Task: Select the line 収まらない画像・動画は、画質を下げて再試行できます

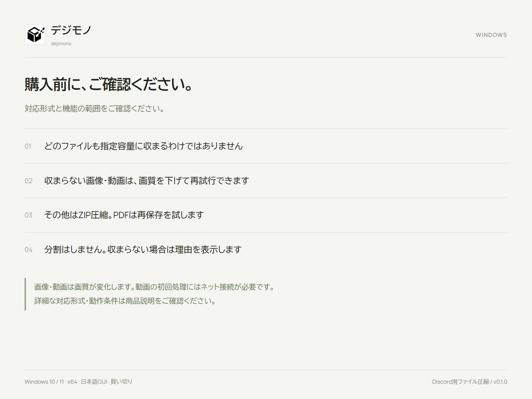Action: click(147, 181)
